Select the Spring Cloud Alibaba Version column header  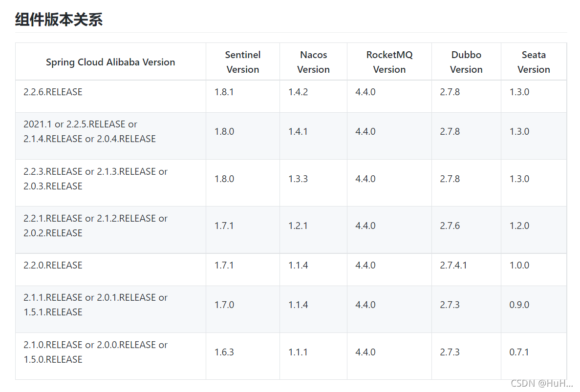click(110, 62)
